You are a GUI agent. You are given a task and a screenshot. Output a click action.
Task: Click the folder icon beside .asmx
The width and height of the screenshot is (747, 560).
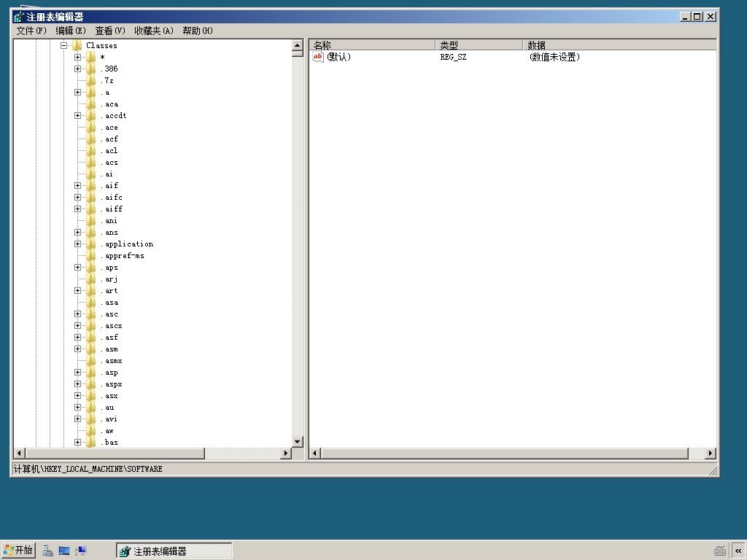pyautogui.click(x=90, y=361)
